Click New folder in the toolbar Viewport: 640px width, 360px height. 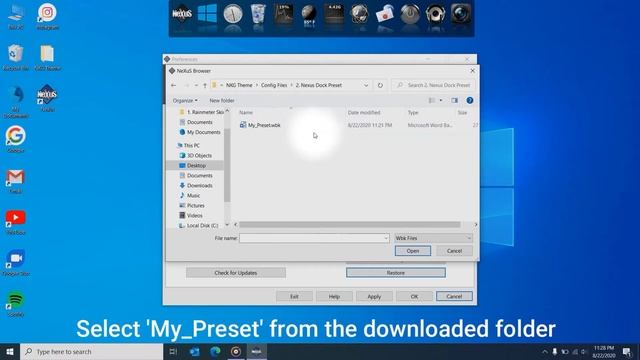222,100
